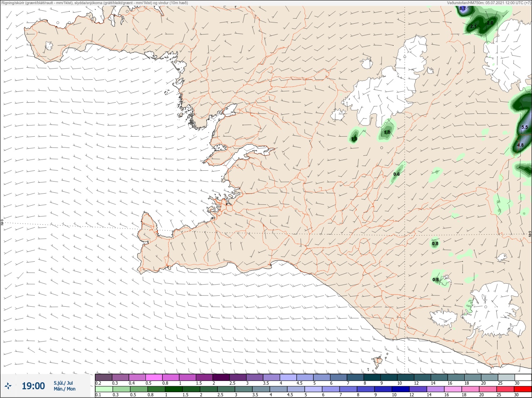The image size is (532, 398).
Task: Click the 'Mán./ Mon' weekday text
Action: [x=64, y=389]
